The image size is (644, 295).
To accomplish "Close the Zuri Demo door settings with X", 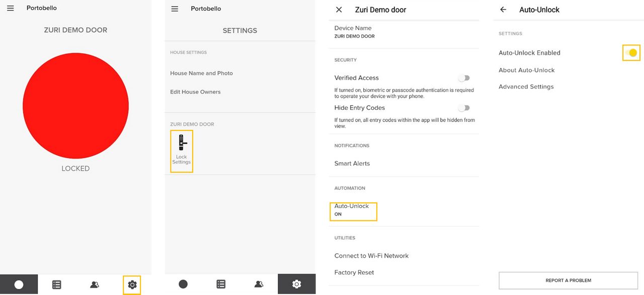I will coord(339,10).
